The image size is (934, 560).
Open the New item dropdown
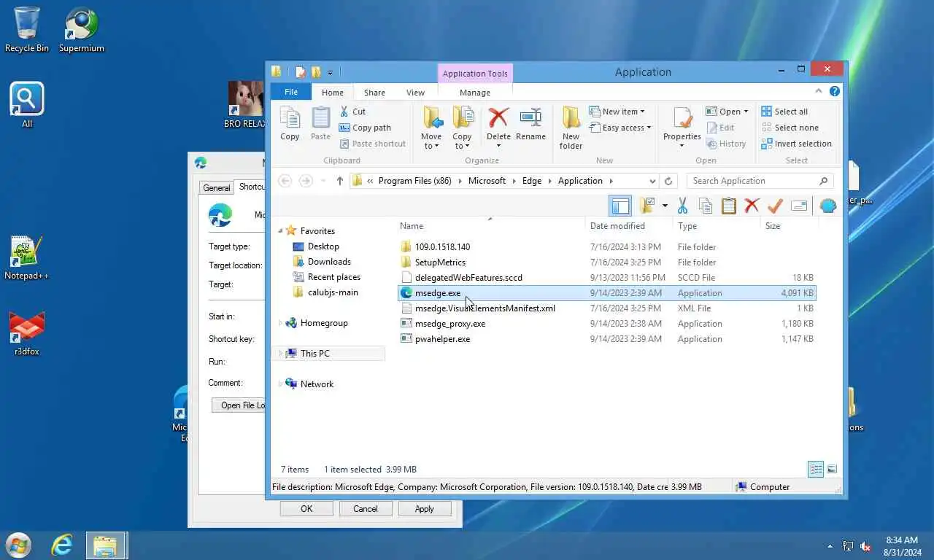[x=617, y=112]
